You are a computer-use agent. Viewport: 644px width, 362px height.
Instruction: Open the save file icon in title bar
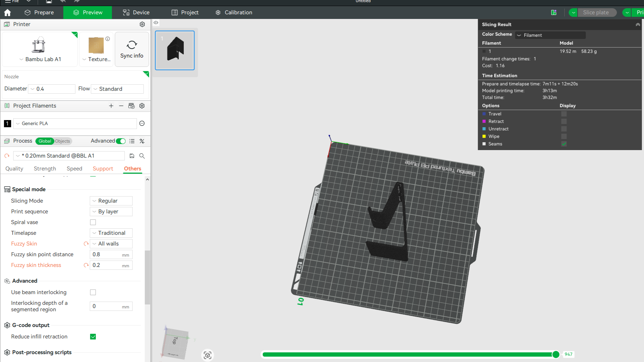coord(49,1)
